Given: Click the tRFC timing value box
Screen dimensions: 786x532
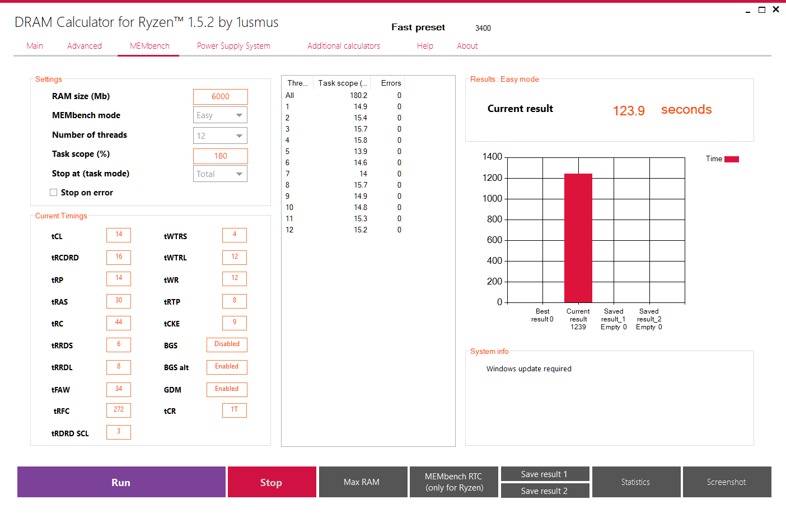Looking at the screenshot, I should [x=119, y=410].
